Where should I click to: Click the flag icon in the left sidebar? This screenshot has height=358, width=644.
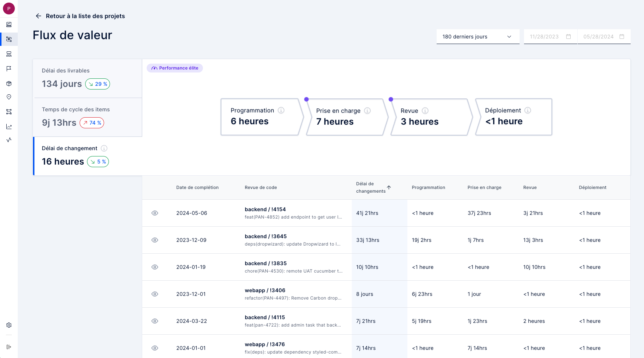9,68
